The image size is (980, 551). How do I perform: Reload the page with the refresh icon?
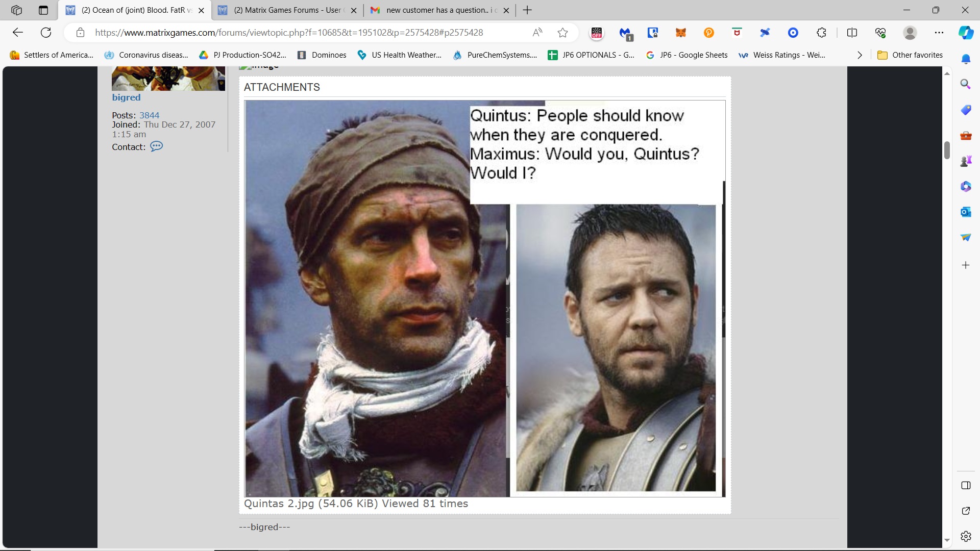[x=46, y=33]
